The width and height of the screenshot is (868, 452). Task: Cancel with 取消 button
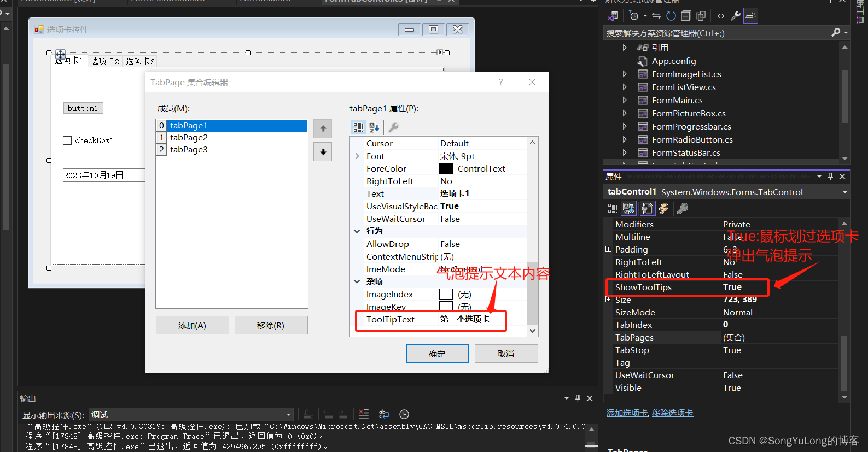click(506, 354)
